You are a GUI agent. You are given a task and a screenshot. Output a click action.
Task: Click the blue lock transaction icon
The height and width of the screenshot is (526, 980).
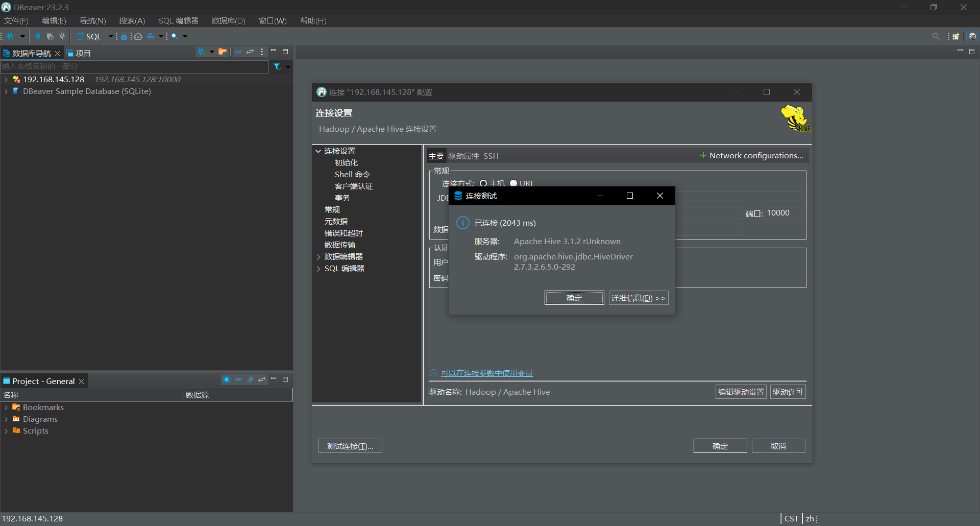point(124,36)
